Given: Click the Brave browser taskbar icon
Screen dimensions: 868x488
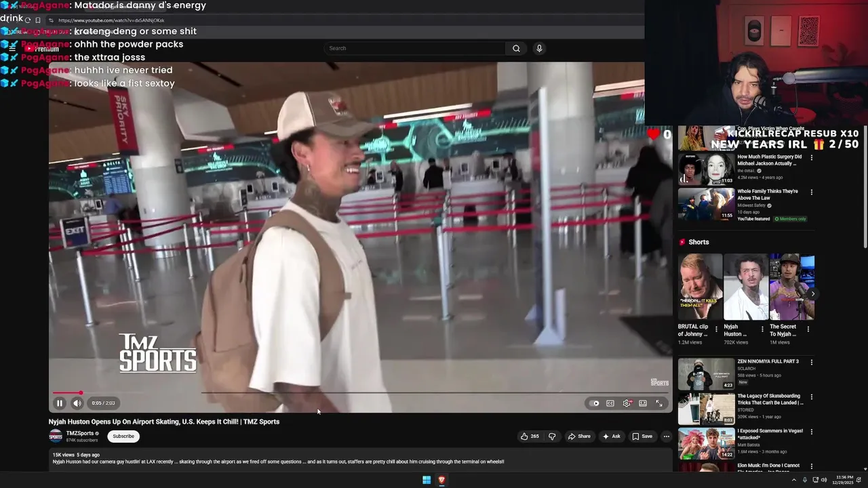Looking at the screenshot, I should coord(441,481).
